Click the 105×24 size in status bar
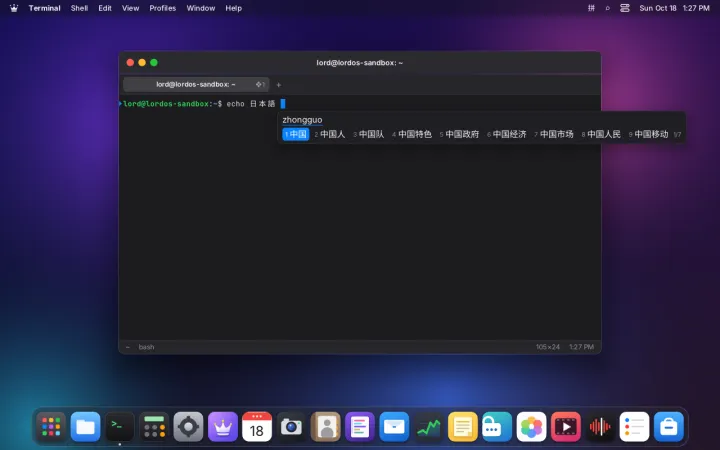This screenshot has width=720, height=450. click(547, 347)
